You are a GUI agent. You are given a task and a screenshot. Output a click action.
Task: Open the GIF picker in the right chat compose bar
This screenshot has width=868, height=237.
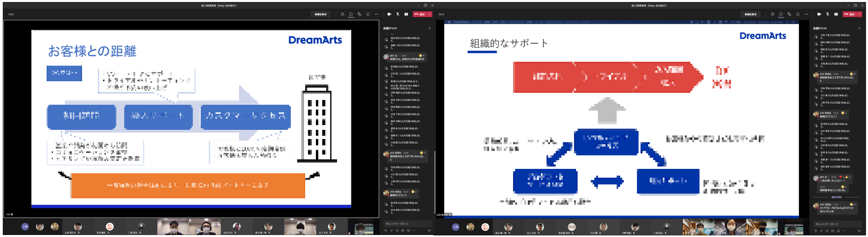point(833,231)
